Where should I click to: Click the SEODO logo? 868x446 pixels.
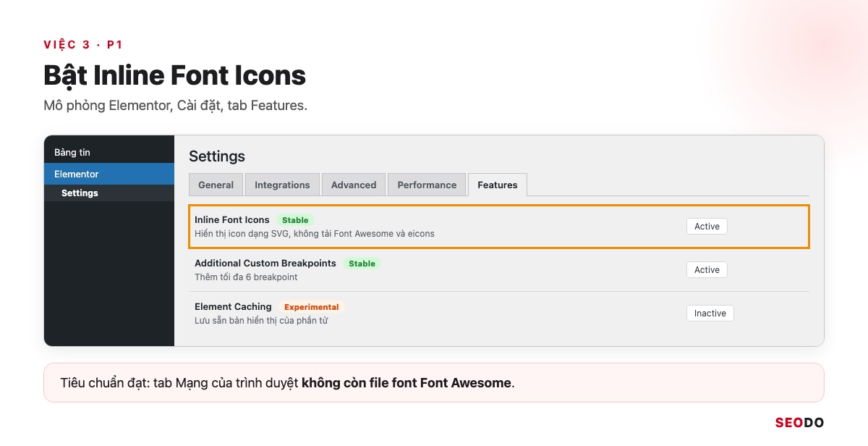click(x=799, y=423)
